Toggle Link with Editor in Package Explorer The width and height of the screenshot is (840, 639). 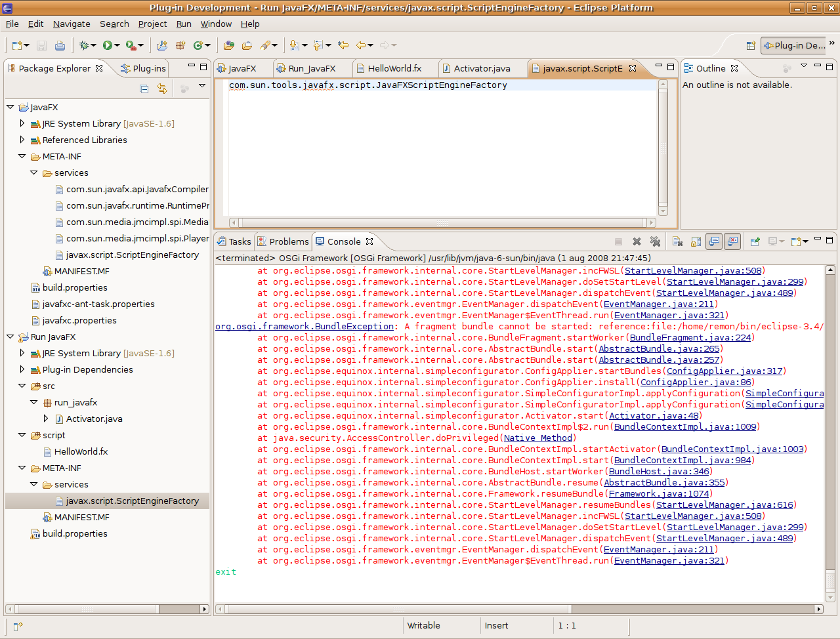162,89
